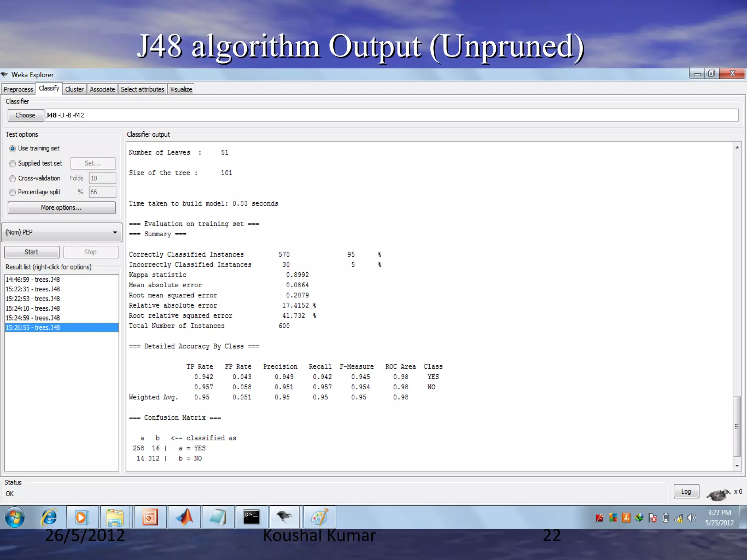Image resolution: width=747 pixels, height=560 pixels.
Task: Select result 15:22:31 - trees.J48
Action: click(62, 289)
